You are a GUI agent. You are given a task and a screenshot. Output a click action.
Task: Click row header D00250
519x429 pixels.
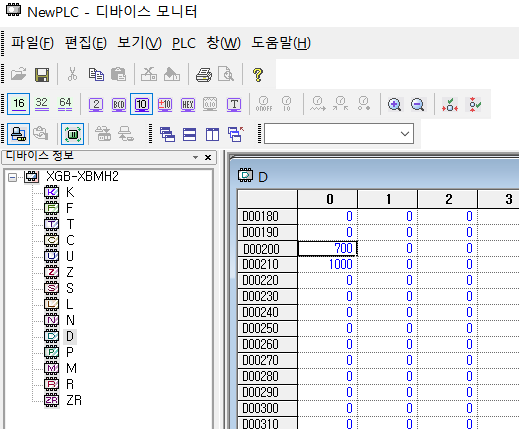[267, 328]
